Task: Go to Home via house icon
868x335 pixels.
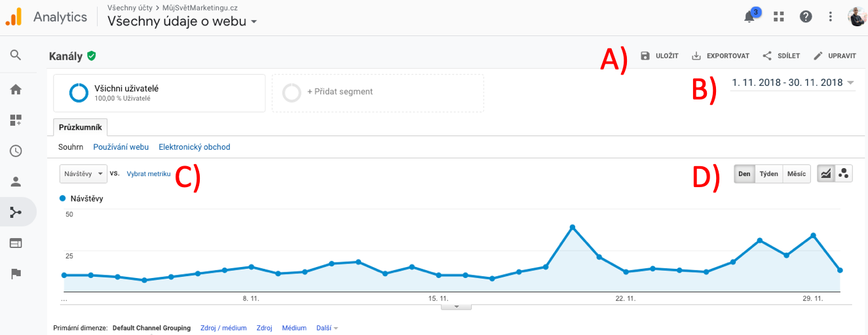Action: pos(16,89)
